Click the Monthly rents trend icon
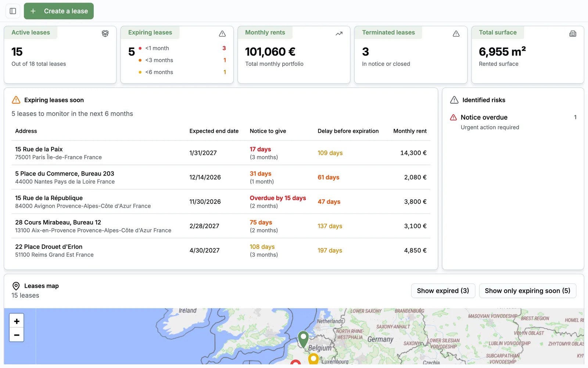Screen dimensions: 588x368 pyautogui.click(x=339, y=33)
